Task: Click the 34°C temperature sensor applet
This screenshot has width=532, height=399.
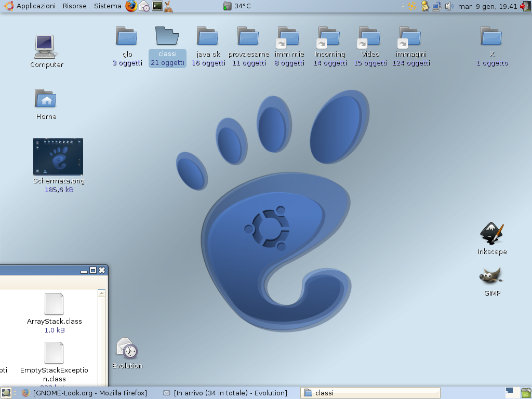Action: 237,6
